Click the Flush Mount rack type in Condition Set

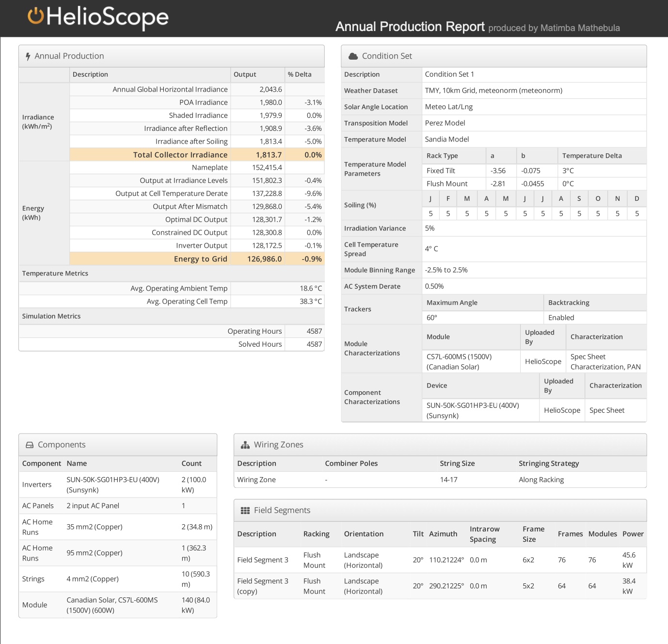447,184
